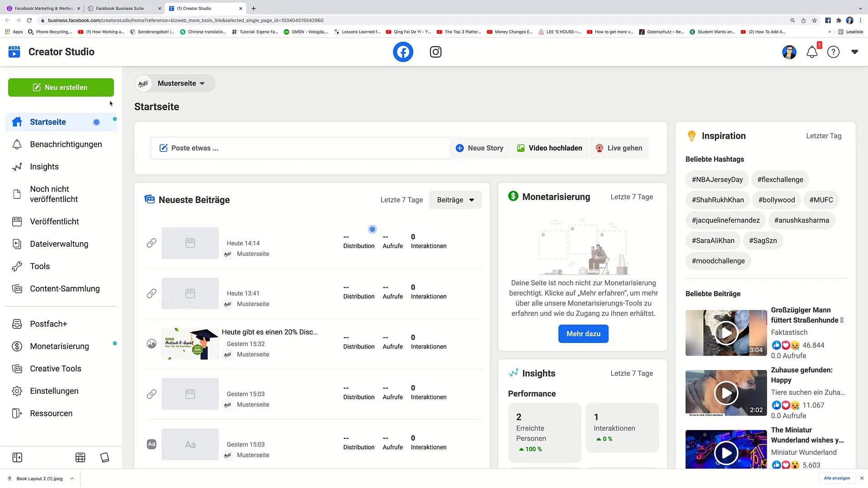Click photo icon of Gestern 15:32 post
The width and height of the screenshot is (868, 488).
151,344
